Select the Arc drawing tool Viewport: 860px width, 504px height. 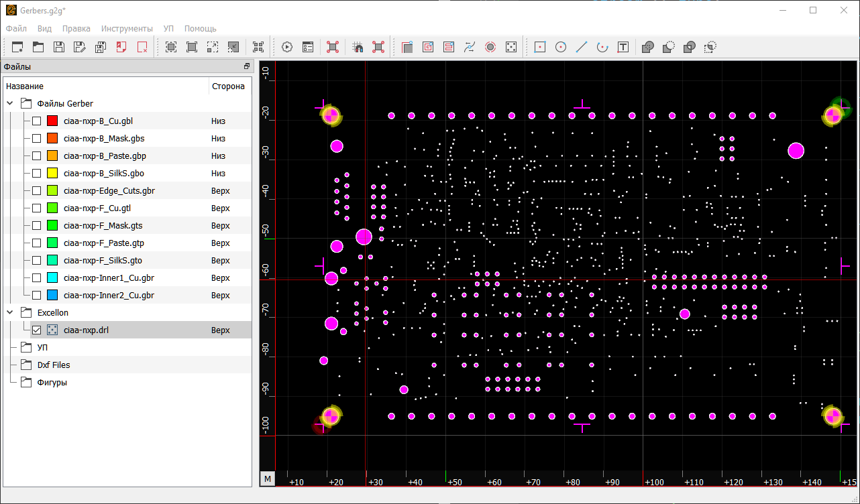602,47
